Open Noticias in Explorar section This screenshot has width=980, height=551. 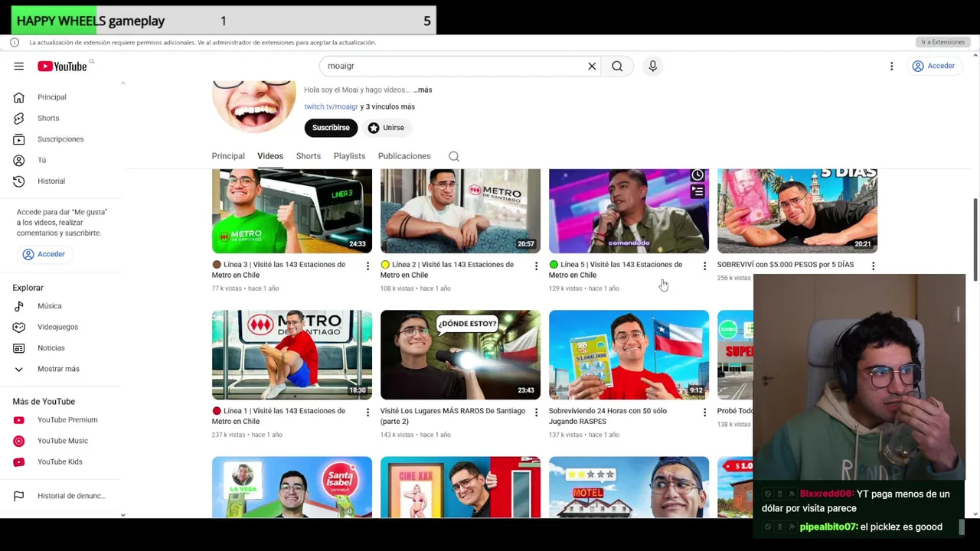coord(51,348)
